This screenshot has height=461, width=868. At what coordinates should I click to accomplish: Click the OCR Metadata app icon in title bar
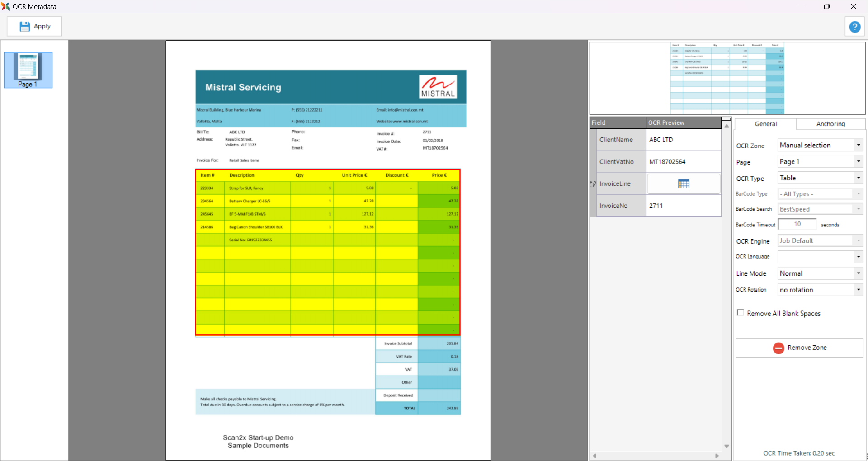(x=5, y=6)
